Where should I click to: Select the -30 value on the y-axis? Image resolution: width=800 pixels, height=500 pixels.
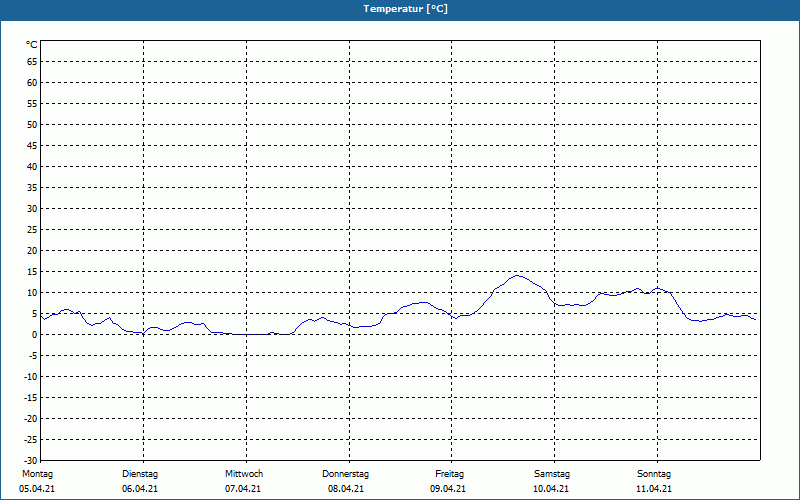click(x=31, y=460)
